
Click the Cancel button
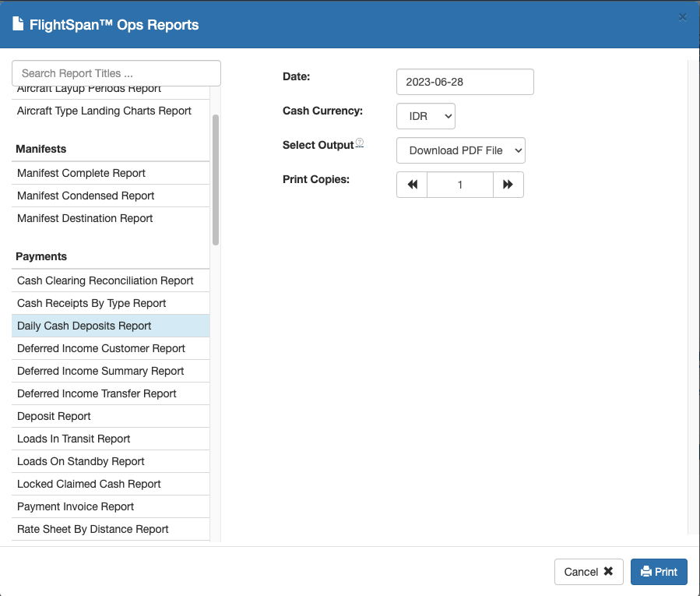pos(589,572)
